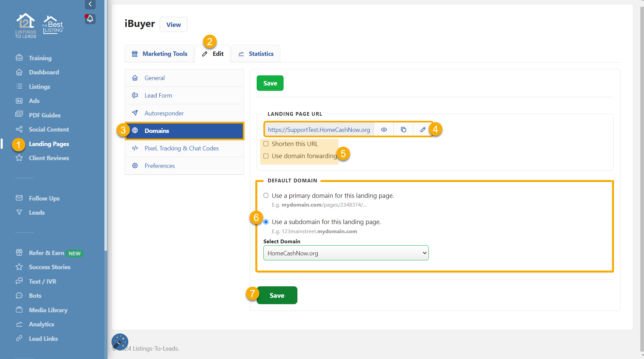Switch to the Statistics tab
The image size is (644, 359).
point(255,53)
